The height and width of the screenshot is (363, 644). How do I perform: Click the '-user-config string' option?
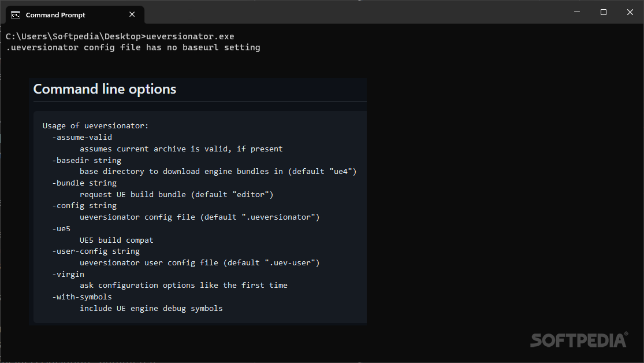pos(96,251)
